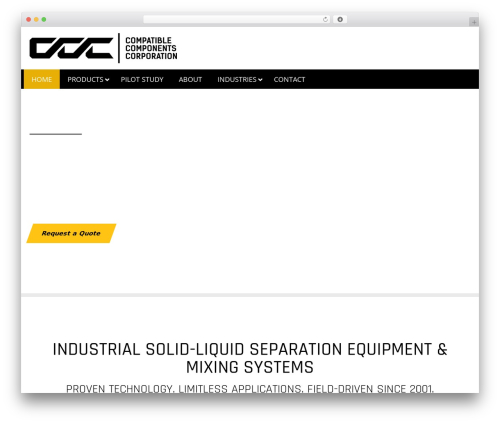Click the Request a Quote button
This screenshot has height=423, width=500.
point(71,233)
